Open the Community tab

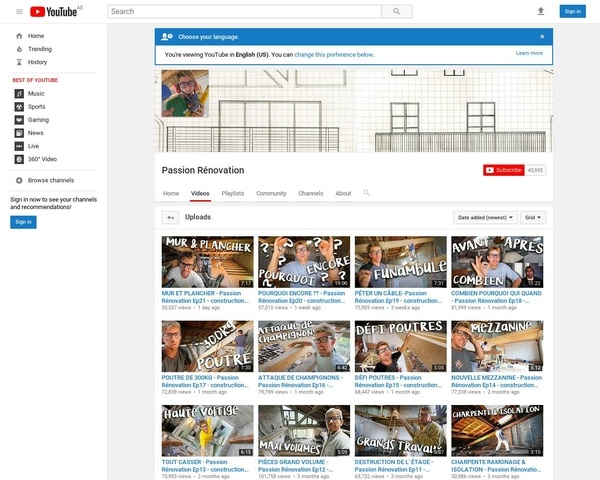pyautogui.click(x=271, y=193)
